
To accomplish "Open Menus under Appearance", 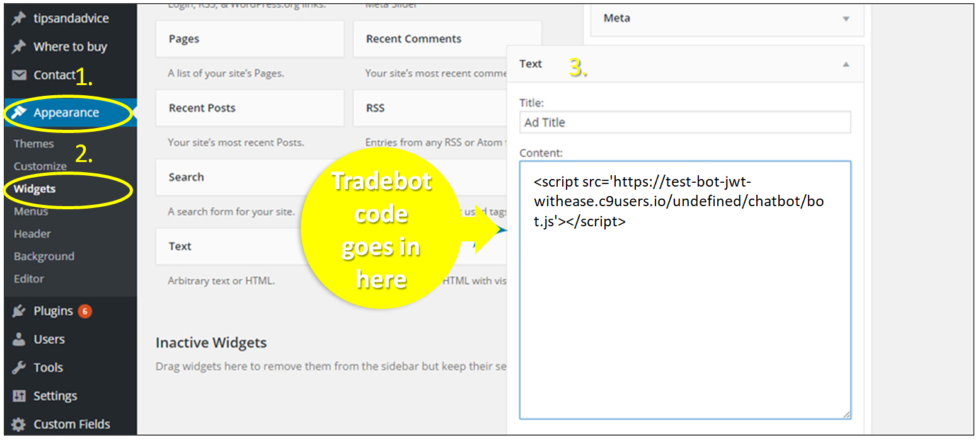I will [31, 211].
